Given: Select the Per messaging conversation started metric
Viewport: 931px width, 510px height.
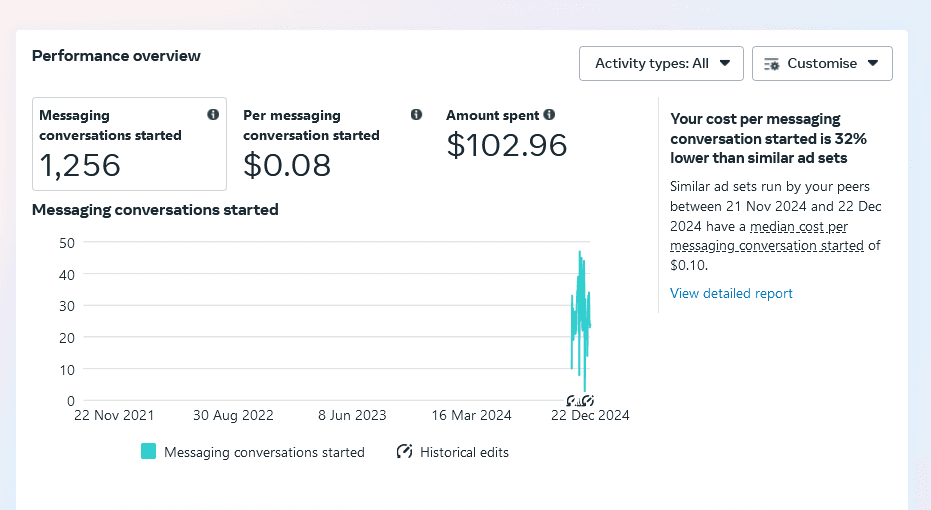Looking at the screenshot, I should coord(332,144).
